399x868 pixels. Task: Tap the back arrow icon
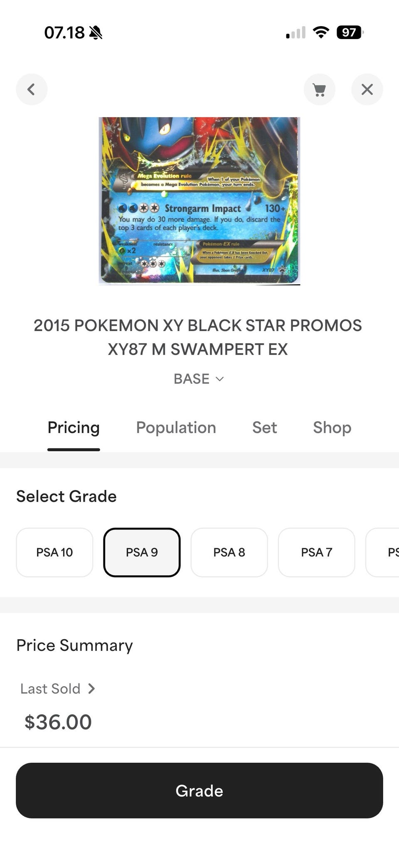point(32,89)
